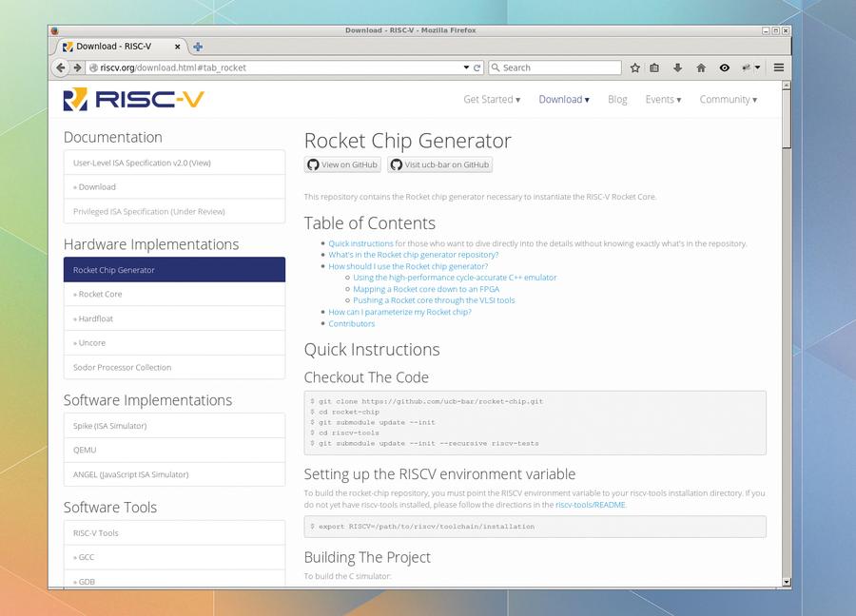Click the Firefox icon in the title bar

tap(54, 30)
